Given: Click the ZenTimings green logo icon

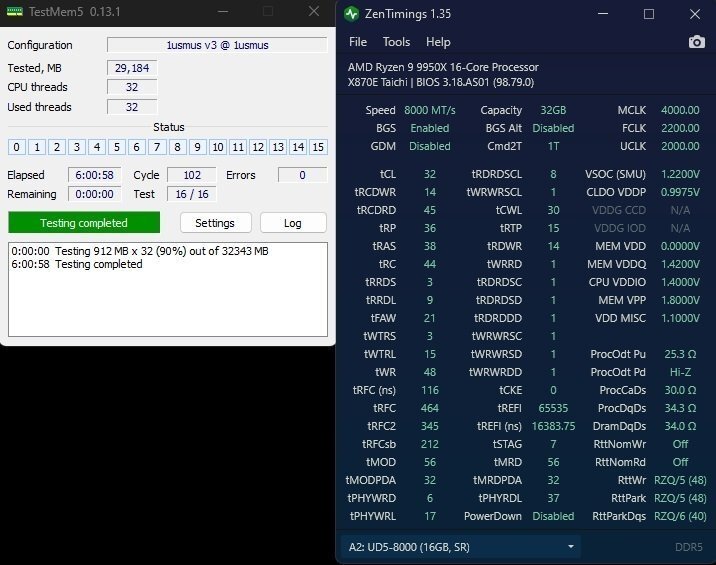Looking at the screenshot, I should (x=351, y=14).
